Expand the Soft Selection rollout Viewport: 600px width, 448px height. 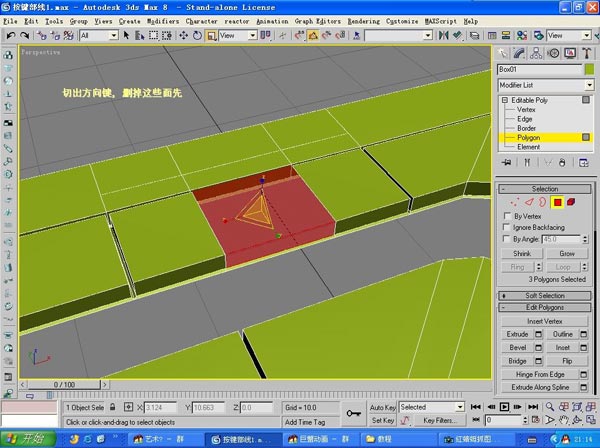tap(545, 295)
